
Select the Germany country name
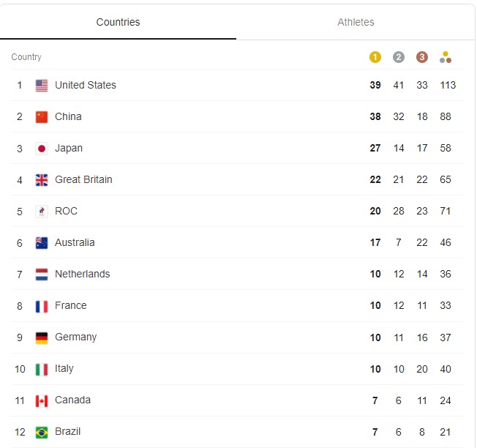(x=76, y=337)
